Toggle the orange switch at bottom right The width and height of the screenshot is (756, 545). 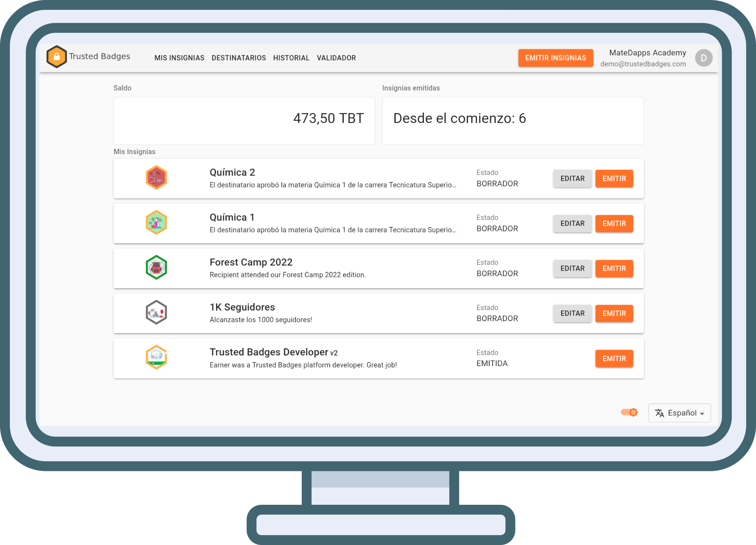pos(629,412)
